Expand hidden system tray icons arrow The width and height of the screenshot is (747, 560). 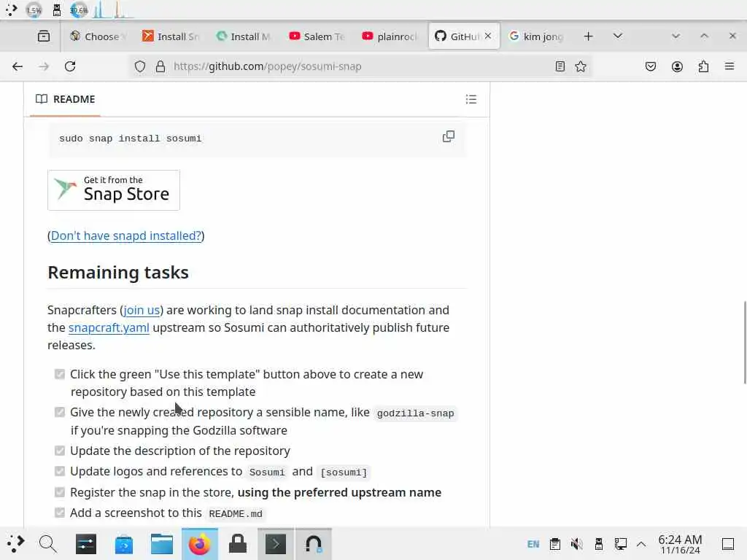[641, 544]
